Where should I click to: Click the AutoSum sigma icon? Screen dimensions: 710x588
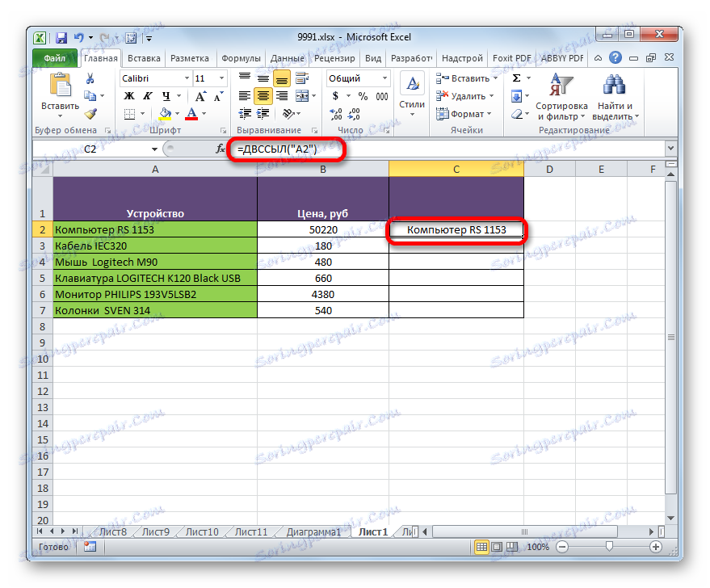pos(516,78)
